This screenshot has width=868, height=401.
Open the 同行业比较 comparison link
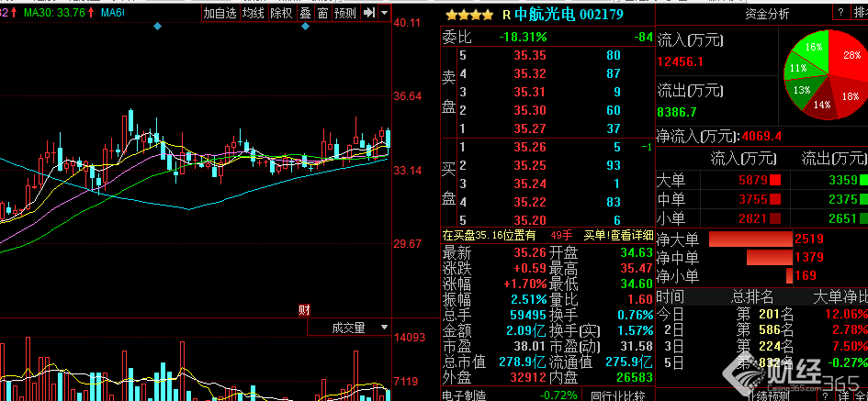[618, 395]
